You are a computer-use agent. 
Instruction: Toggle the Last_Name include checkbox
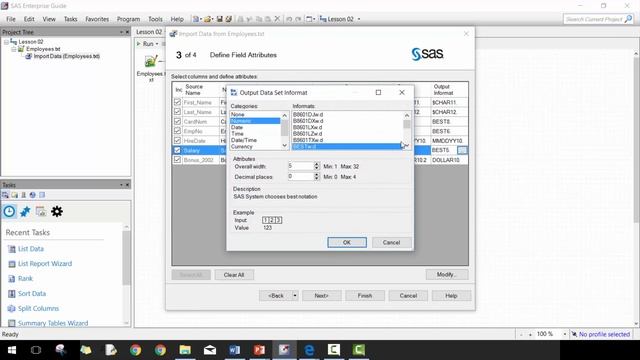pyautogui.click(x=177, y=111)
